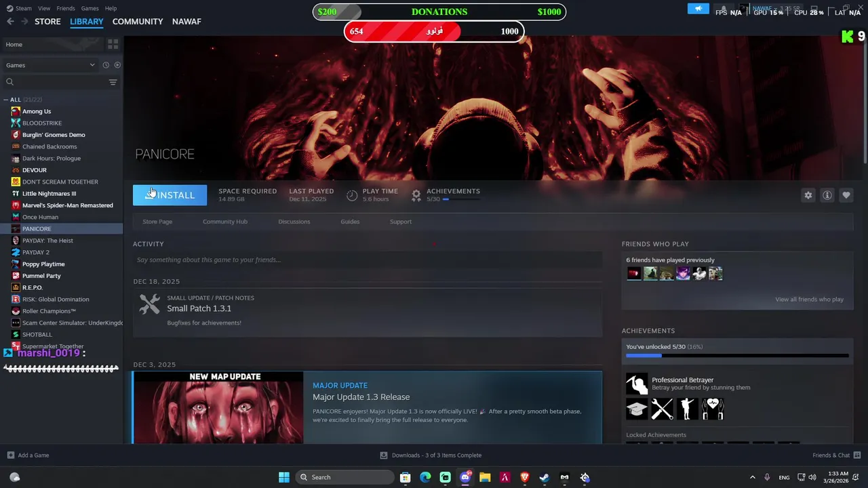Viewport: 868px width, 488px height.
Task: Select the BLOODSTRIKE icon in the library
Action: pyautogui.click(x=16, y=123)
